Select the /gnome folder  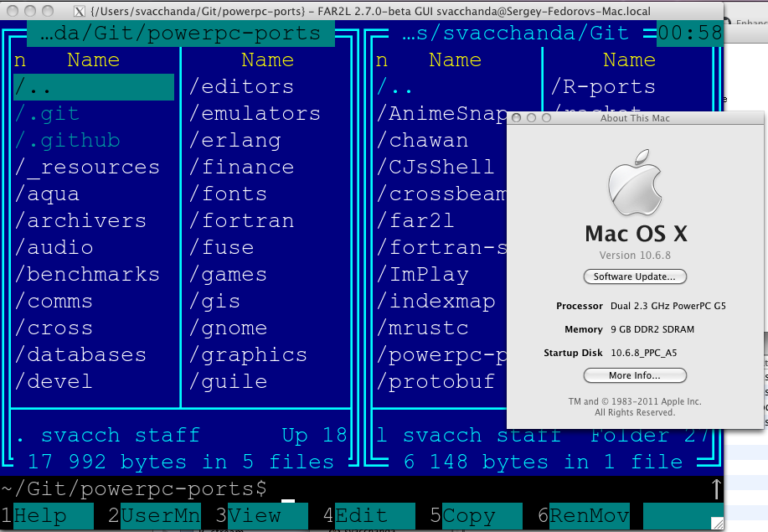point(228,328)
